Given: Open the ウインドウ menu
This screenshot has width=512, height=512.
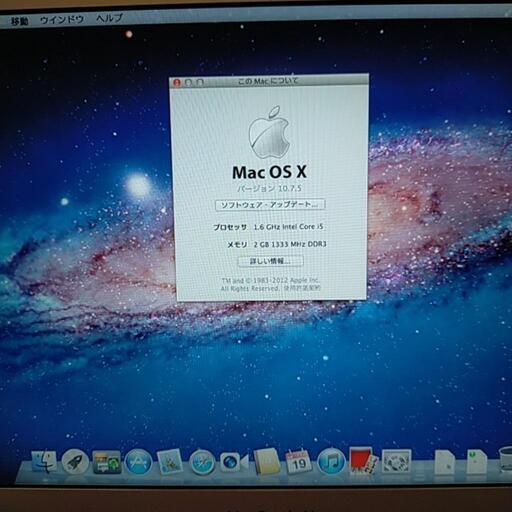Looking at the screenshot, I should pyautogui.click(x=62, y=20).
